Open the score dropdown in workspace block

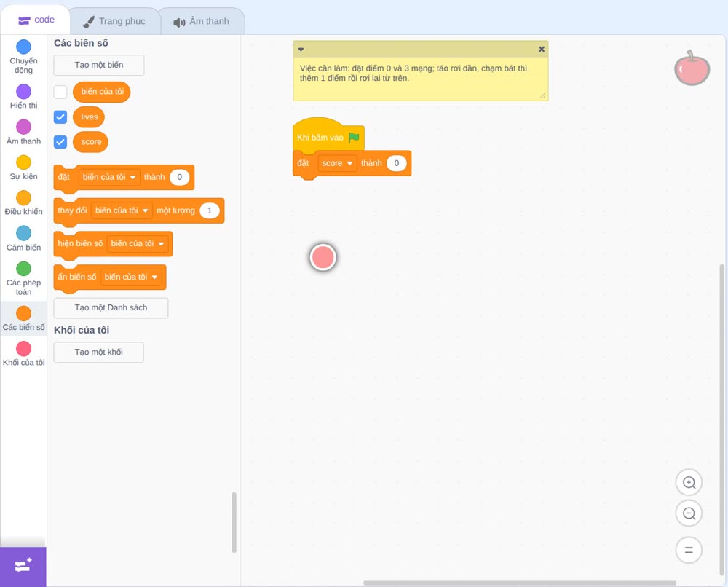(x=338, y=163)
